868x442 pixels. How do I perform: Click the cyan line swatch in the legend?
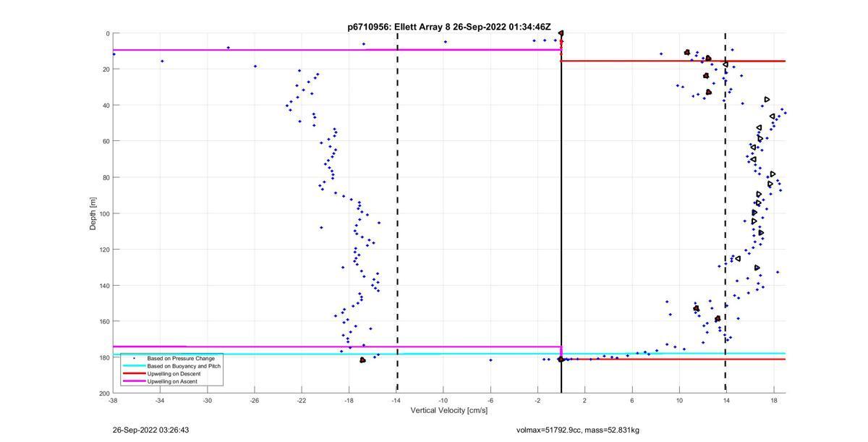[133, 366]
